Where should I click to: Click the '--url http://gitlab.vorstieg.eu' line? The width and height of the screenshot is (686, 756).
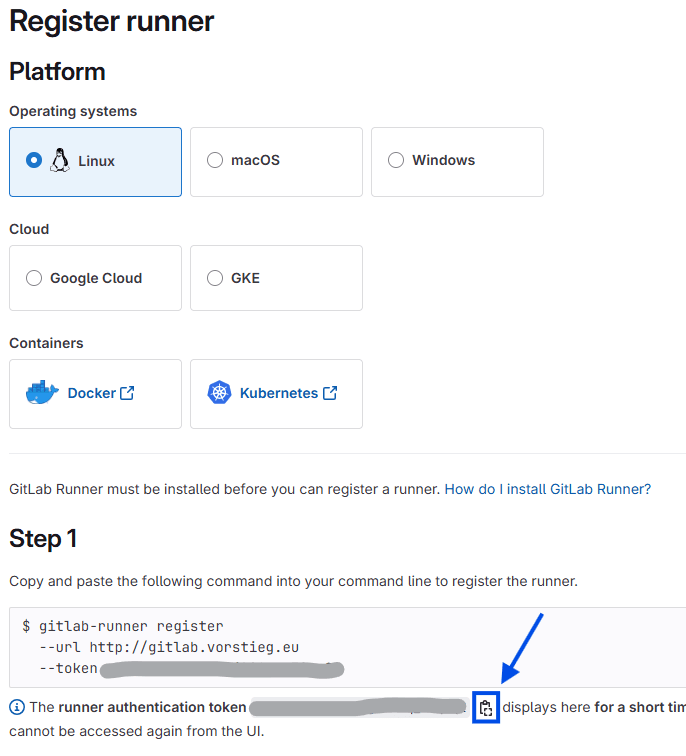[169, 647]
